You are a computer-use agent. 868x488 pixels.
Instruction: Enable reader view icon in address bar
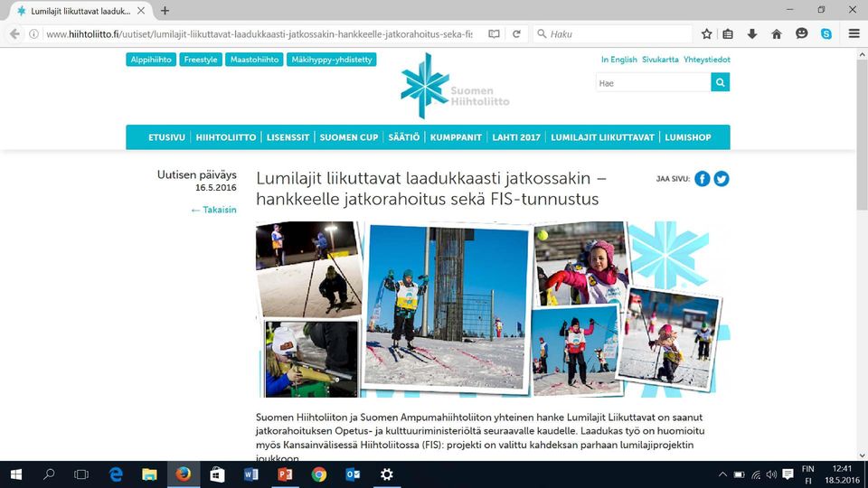coord(494,33)
